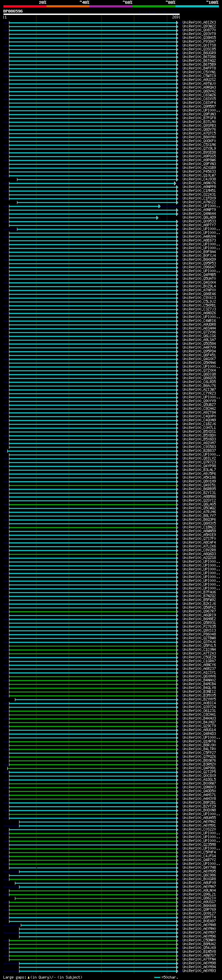Select the UniRef100_B4FPT8 label
This screenshot has width=222, height=980.
coord(199,68)
